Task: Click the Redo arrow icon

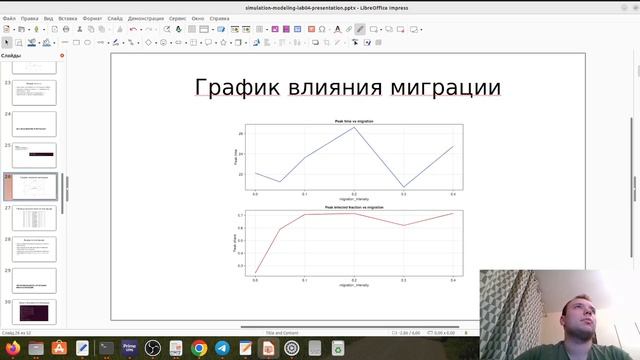Action: click(149, 29)
